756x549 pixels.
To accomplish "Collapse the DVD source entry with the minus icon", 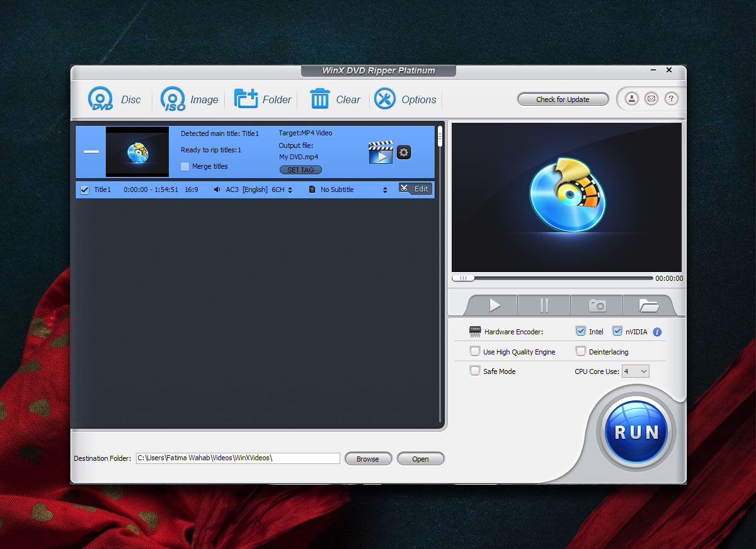I will tap(91, 152).
